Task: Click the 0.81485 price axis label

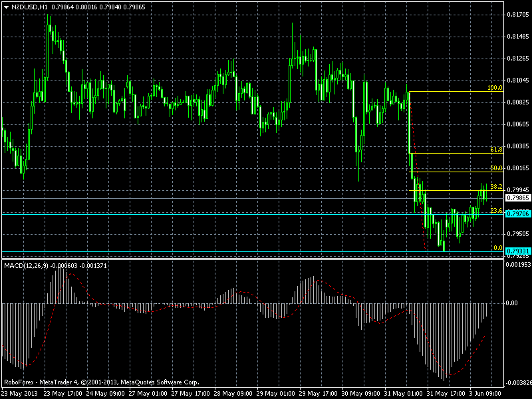Action: click(518, 37)
